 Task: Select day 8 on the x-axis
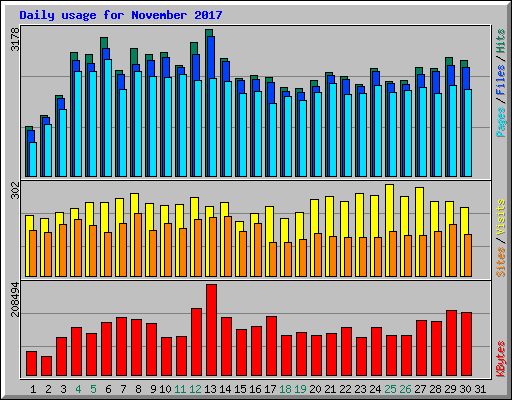[138, 389]
